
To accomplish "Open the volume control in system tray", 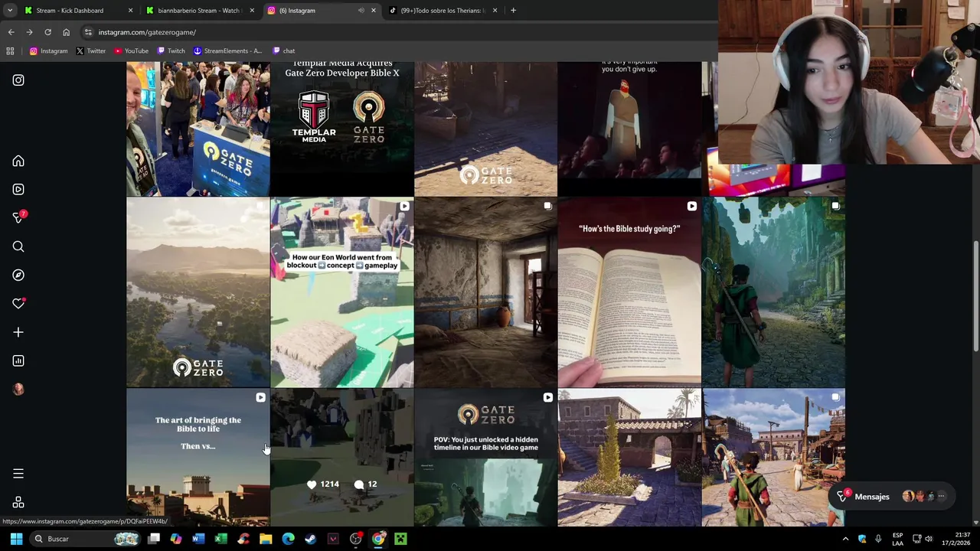I will click(x=928, y=539).
